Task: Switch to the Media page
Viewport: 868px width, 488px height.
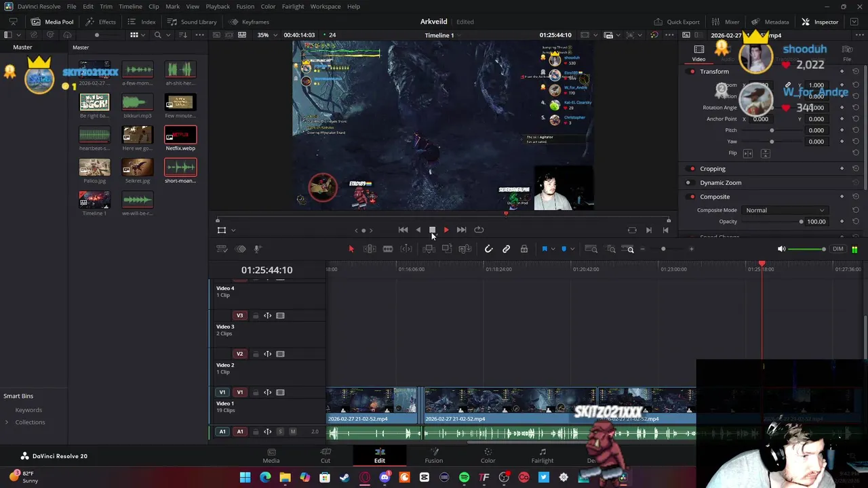Action: 271,455
